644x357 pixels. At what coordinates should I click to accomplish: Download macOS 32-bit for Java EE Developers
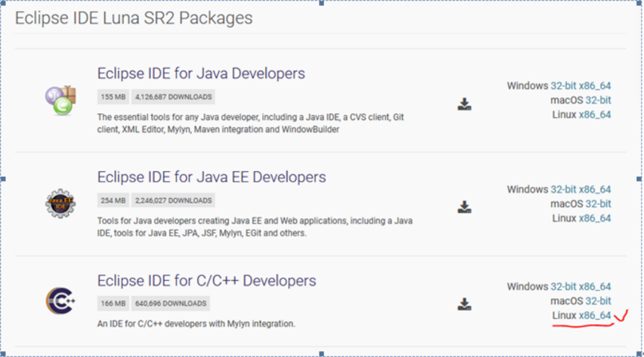pos(598,204)
